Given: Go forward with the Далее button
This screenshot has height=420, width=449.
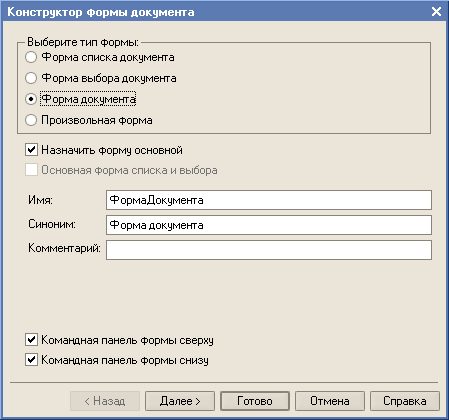Looking at the screenshot, I should [x=180, y=401].
